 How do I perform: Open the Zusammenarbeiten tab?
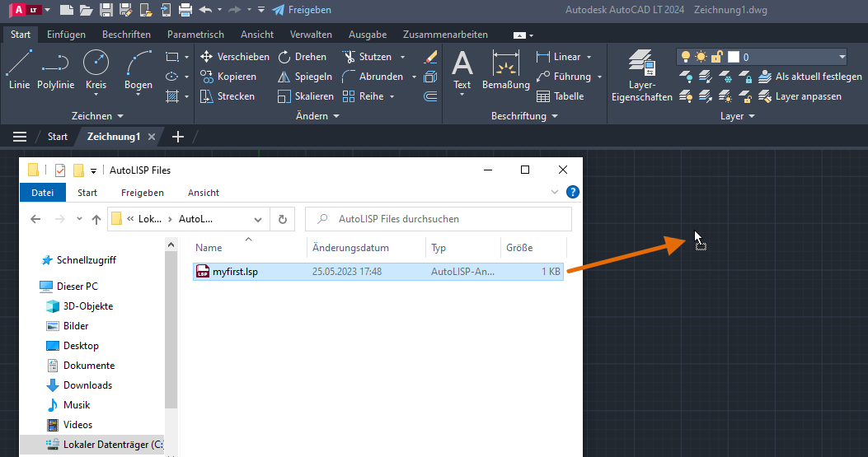(x=445, y=35)
